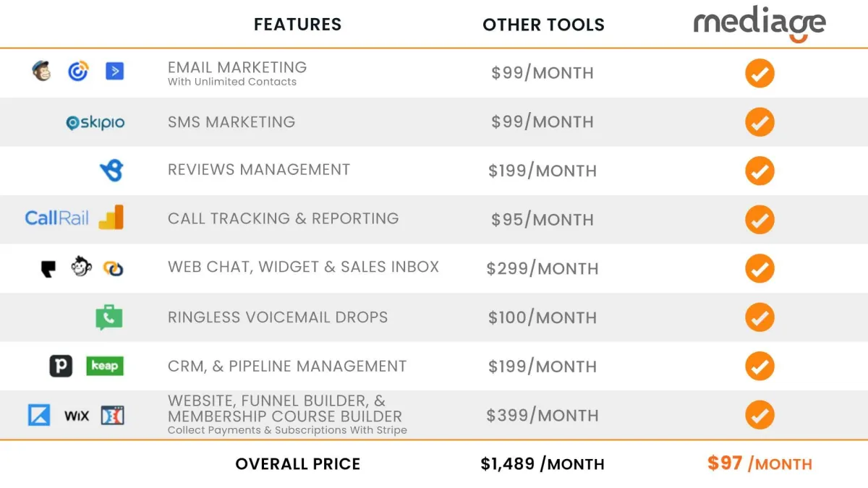Select the green Keap logo
This screenshot has height=488, width=868.
105,366
